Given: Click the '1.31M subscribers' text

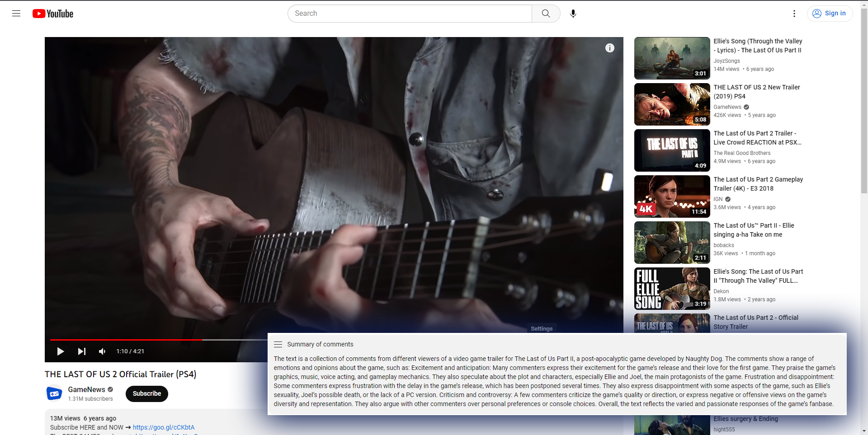Looking at the screenshot, I should click(x=90, y=399).
